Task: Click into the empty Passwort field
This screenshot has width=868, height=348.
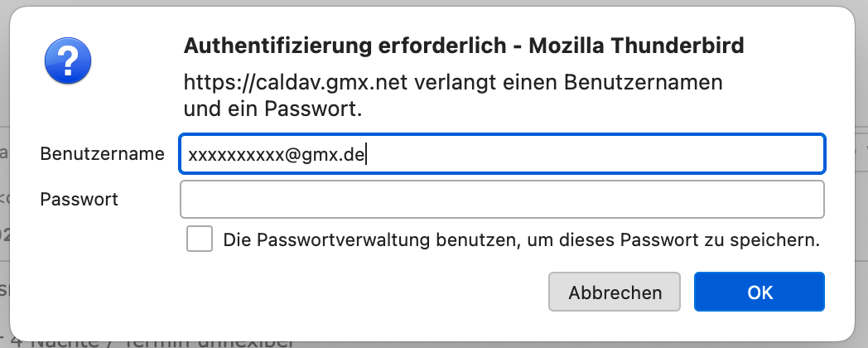Action: point(502,199)
